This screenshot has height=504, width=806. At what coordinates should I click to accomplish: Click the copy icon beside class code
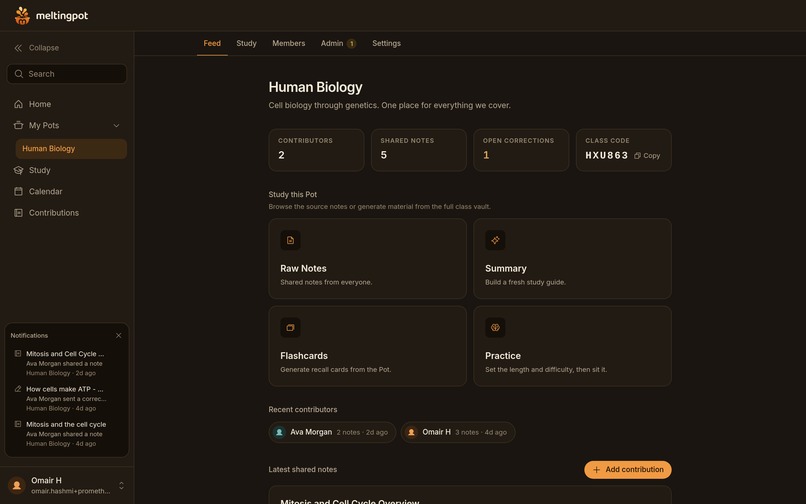click(x=637, y=156)
